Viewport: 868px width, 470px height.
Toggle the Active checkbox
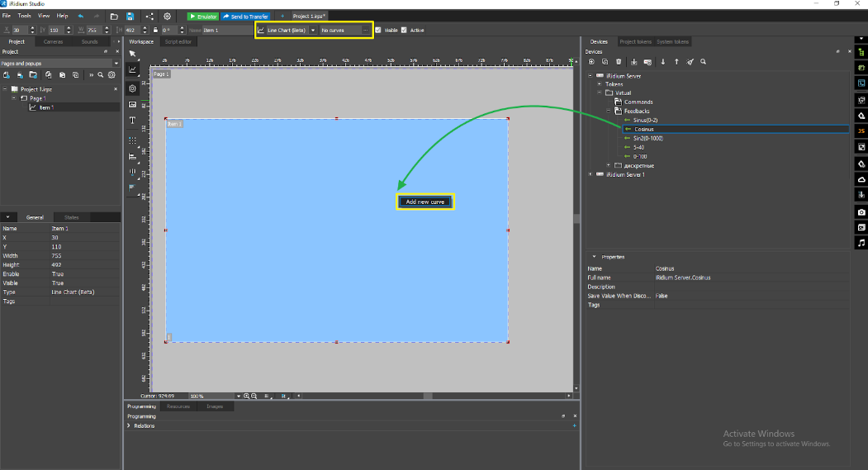[x=404, y=31]
